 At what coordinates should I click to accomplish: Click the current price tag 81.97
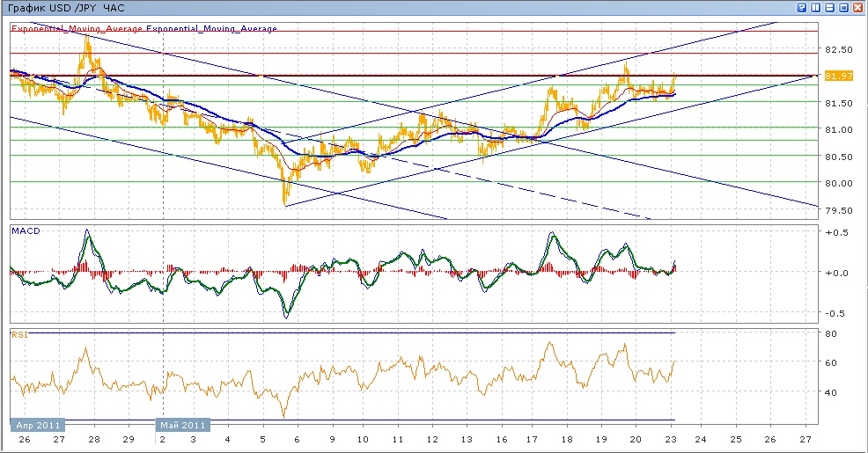click(838, 76)
